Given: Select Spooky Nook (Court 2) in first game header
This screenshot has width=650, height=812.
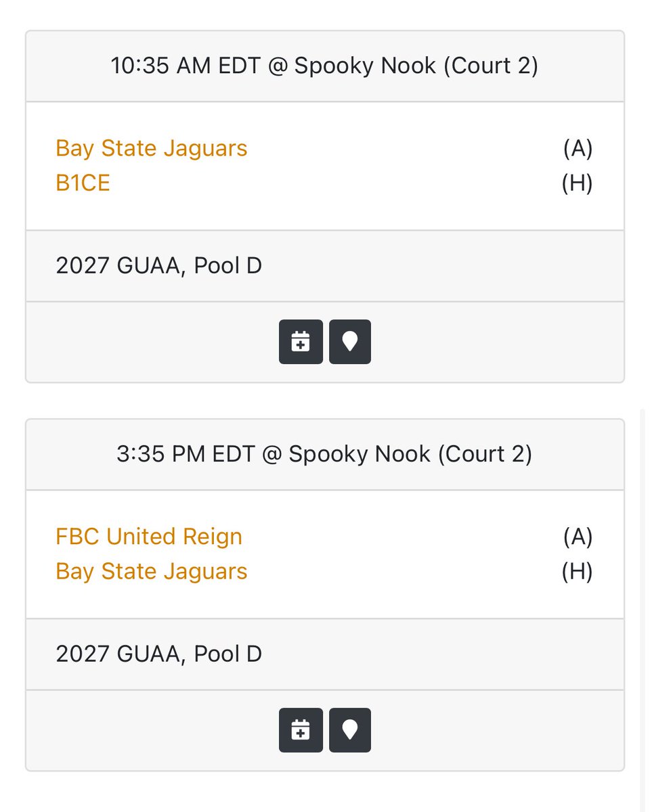Looking at the screenshot, I should tap(416, 66).
